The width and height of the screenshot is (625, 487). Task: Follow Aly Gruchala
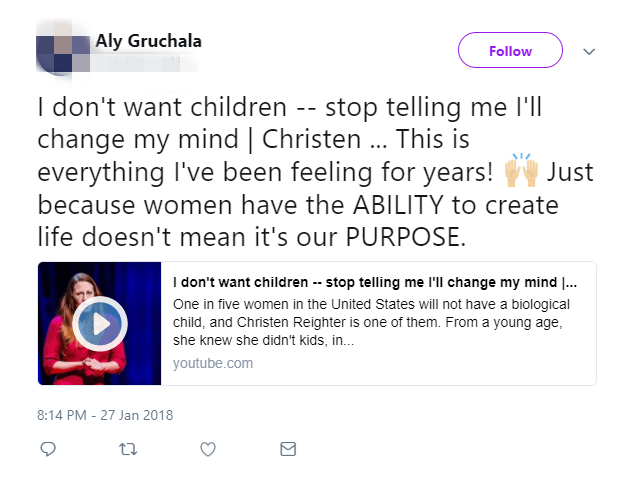click(x=510, y=51)
